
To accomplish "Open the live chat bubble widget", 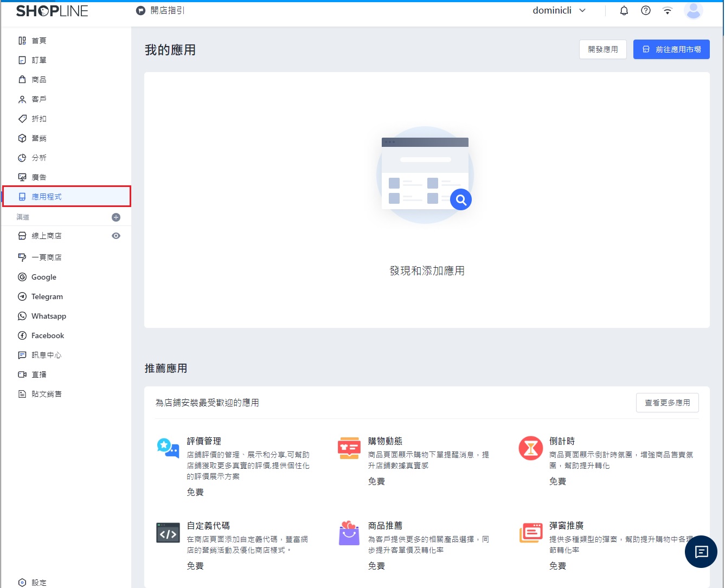I will pos(701,552).
